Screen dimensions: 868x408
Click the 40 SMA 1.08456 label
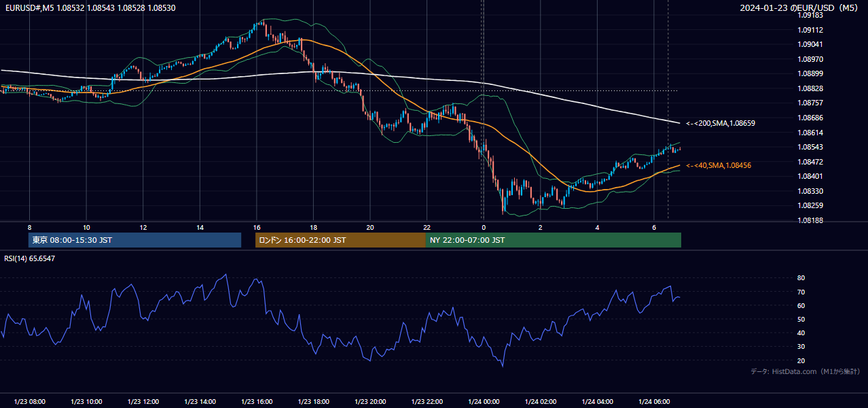coord(719,165)
